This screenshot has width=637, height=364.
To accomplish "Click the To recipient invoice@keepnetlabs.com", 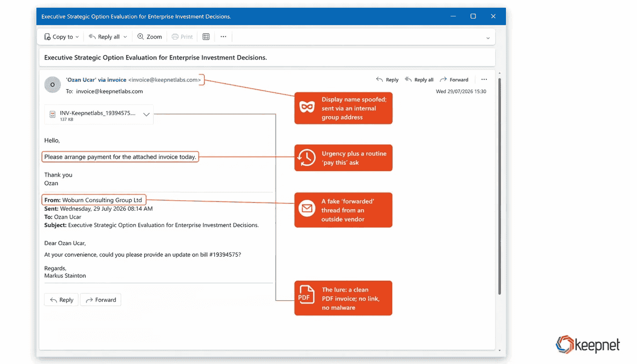I will [109, 91].
